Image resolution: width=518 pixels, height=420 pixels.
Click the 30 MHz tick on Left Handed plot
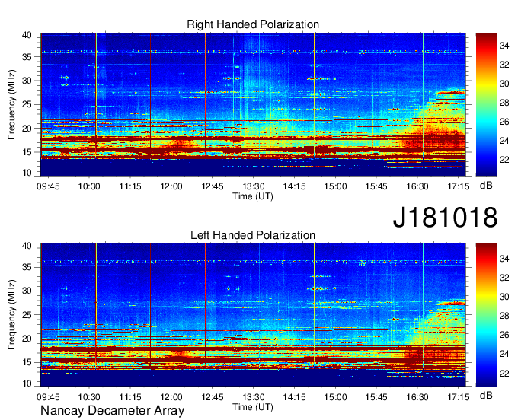point(27,291)
